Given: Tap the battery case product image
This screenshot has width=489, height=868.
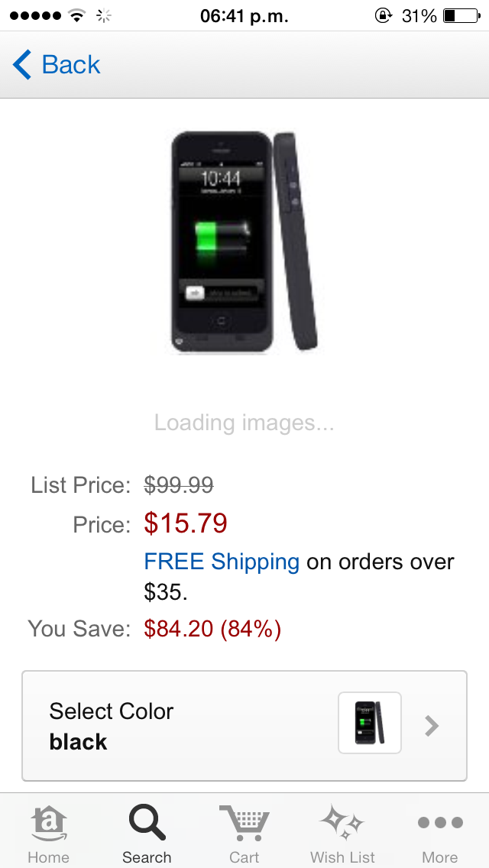Looking at the screenshot, I should (244, 241).
